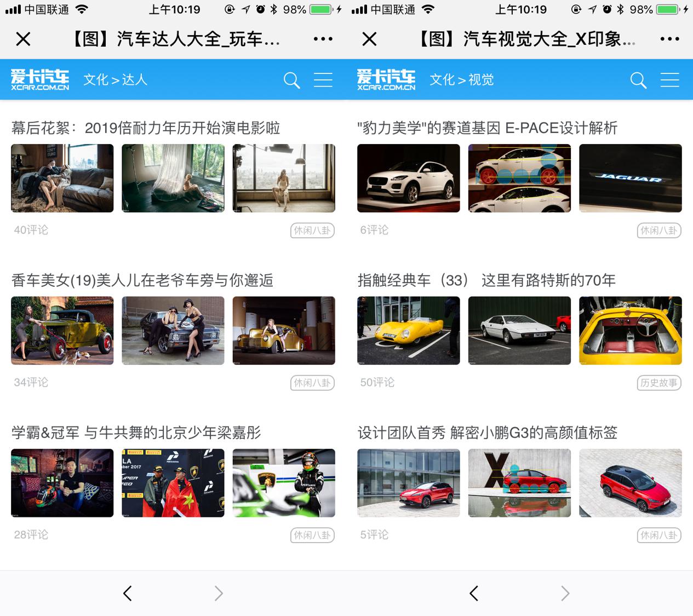The image size is (693, 616).
Task: Go back using left bottom back arrow
Action: coord(128,593)
